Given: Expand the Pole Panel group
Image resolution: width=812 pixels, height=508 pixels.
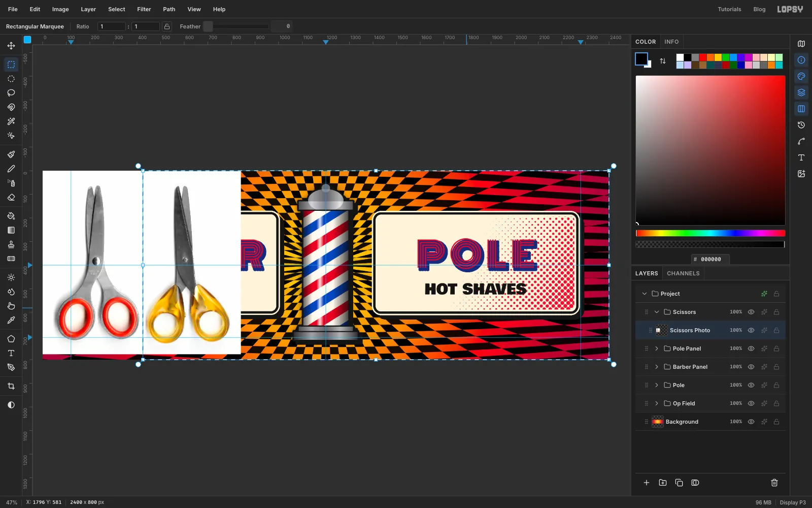Looking at the screenshot, I should [657, 348].
